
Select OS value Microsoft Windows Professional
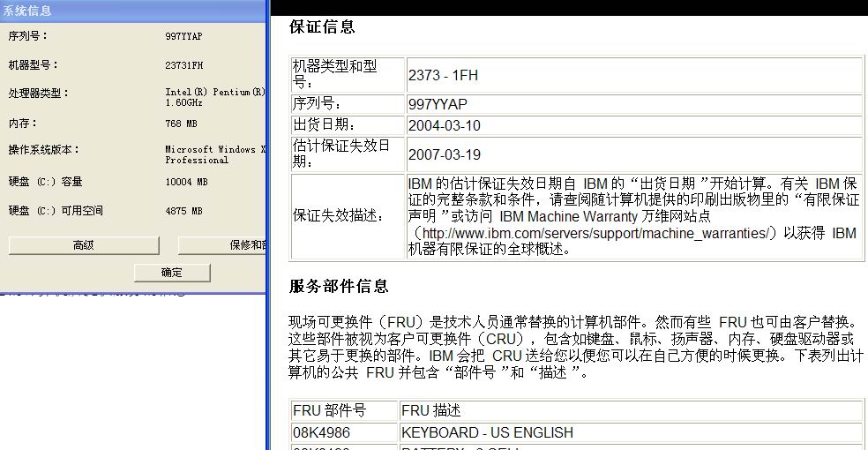(215, 154)
